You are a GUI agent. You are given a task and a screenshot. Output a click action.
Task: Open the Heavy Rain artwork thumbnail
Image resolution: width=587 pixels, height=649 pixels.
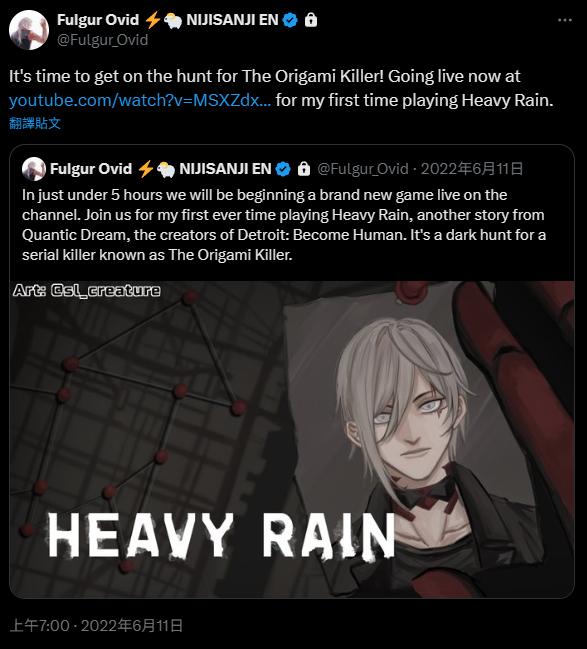tap(292, 440)
